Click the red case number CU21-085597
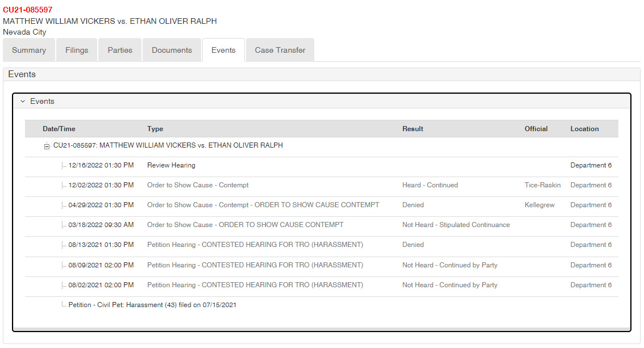The height and width of the screenshot is (348, 644). (27, 10)
